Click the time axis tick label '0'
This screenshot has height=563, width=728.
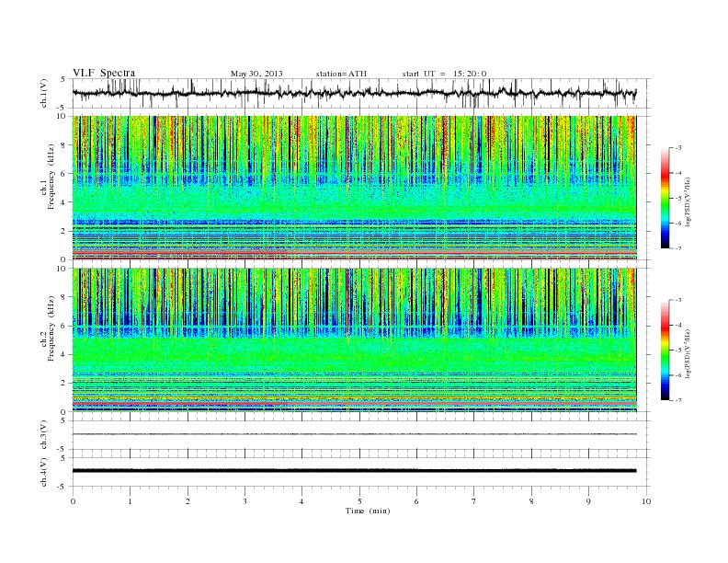(73, 501)
